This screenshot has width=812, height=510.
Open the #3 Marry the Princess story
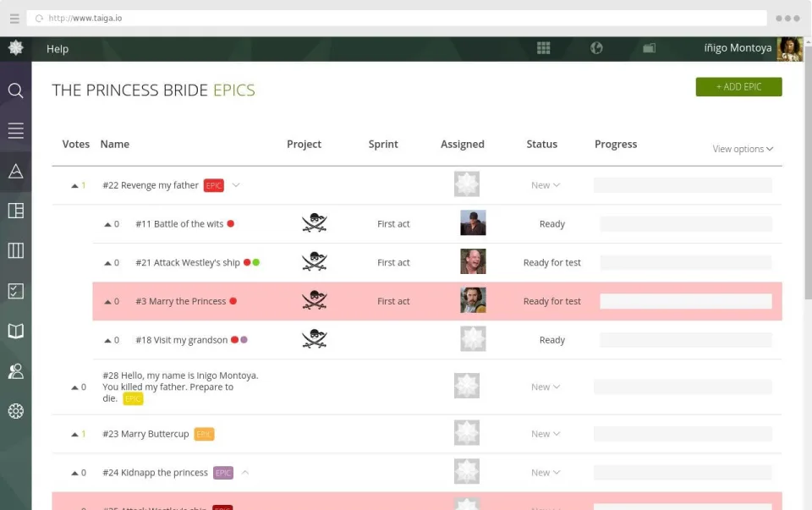click(x=181, y=301)
